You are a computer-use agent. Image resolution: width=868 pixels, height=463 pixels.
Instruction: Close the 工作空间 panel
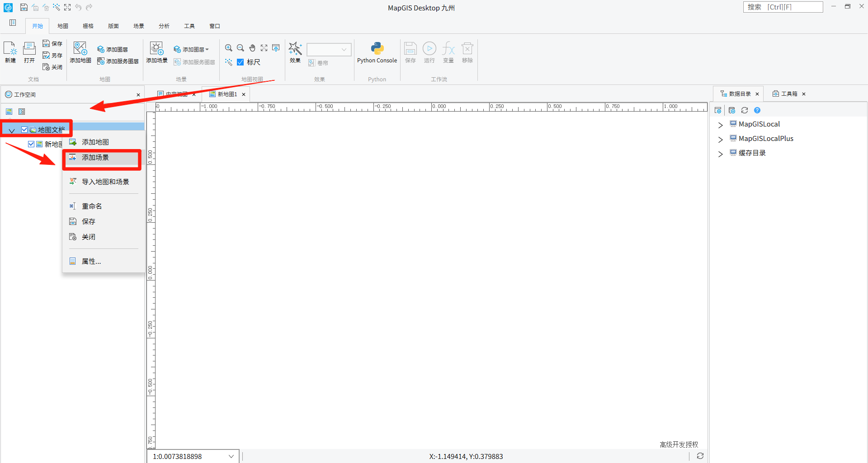pos(138,95)
